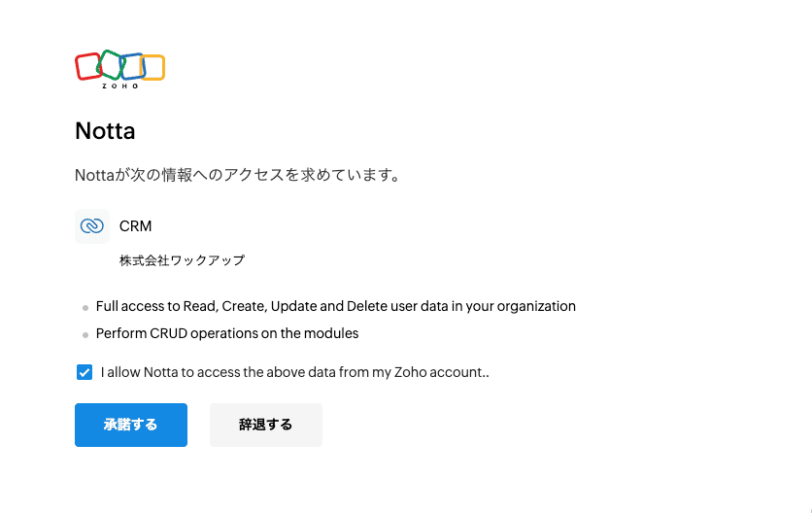The width and height of the screenshot is (812, 513).
Task: Click the blue square in the Zoho logo
Action: pos(132,66)
